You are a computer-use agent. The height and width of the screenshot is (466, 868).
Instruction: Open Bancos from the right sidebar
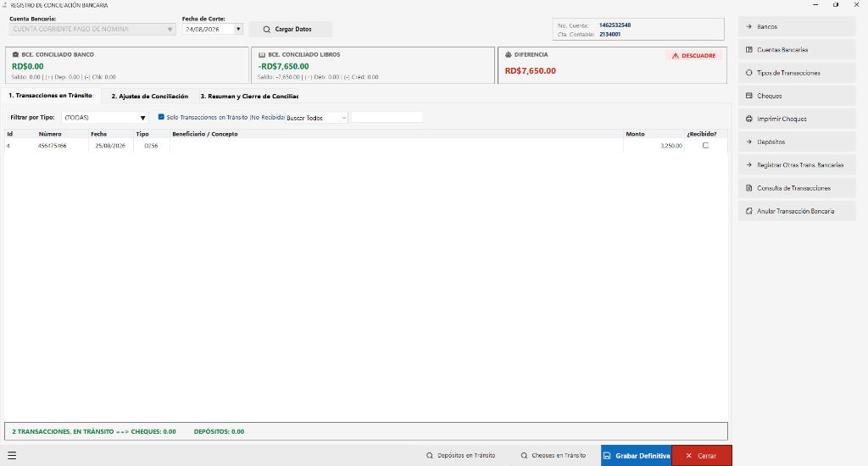(x=797, y=26)
